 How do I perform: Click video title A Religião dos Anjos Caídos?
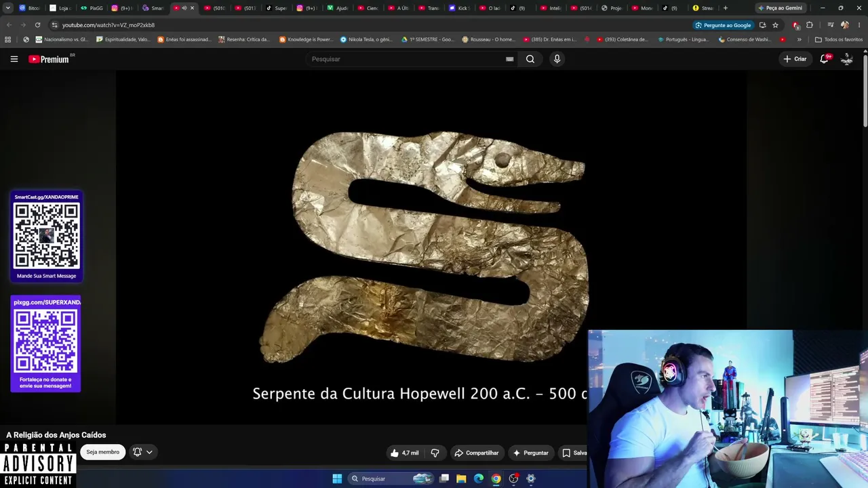pos(56,435)
